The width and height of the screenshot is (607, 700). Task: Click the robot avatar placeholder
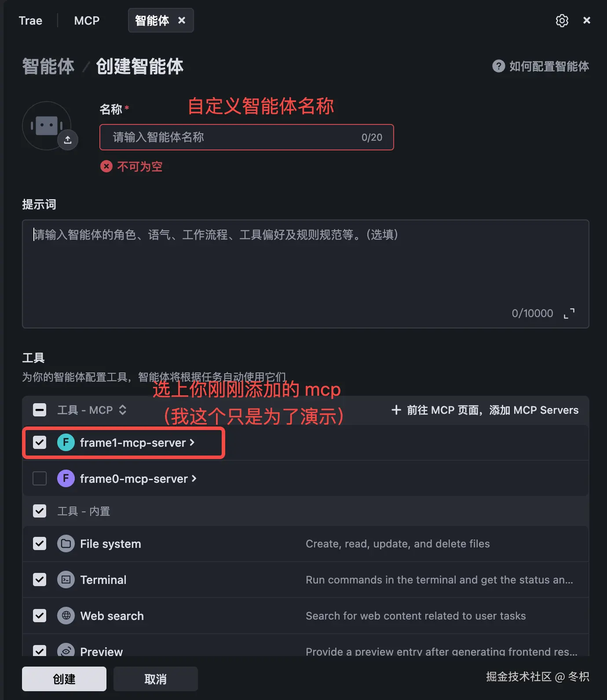pyautogui.click(x=47, y=126)
